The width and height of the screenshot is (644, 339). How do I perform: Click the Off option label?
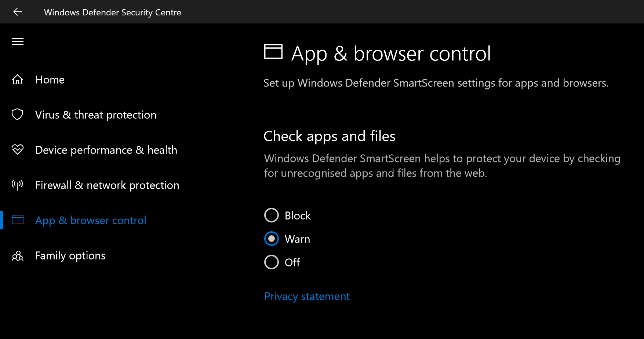292,262
